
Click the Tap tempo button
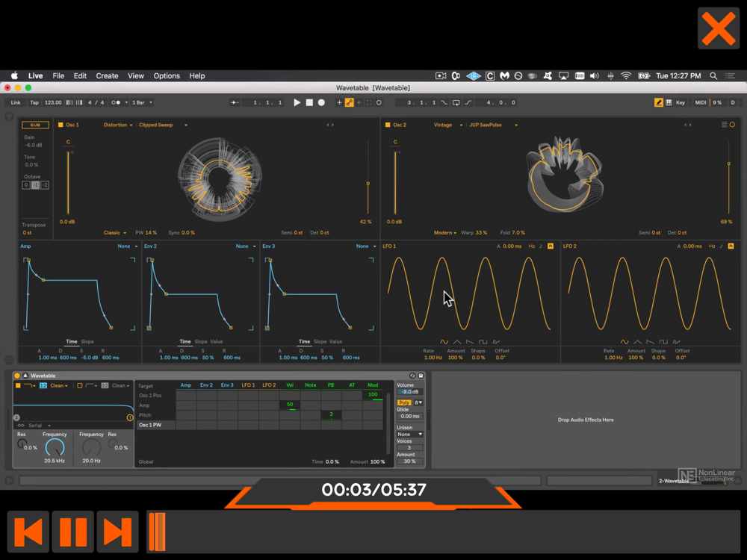click(x=34, y=102)
